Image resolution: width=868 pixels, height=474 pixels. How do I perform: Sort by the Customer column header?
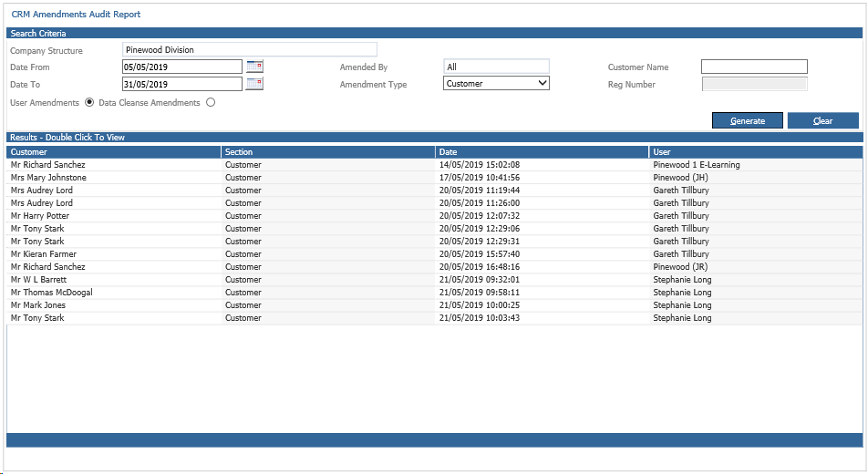pos(113,151)
